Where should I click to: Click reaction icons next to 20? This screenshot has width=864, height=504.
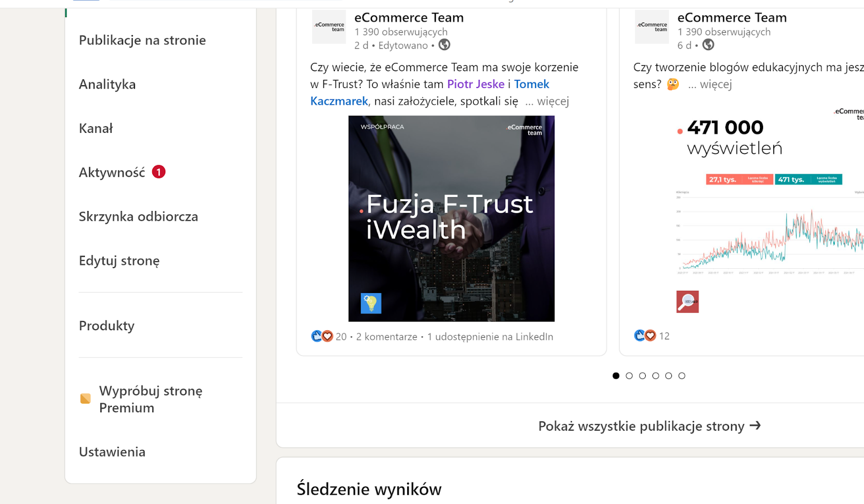point(322,336)
